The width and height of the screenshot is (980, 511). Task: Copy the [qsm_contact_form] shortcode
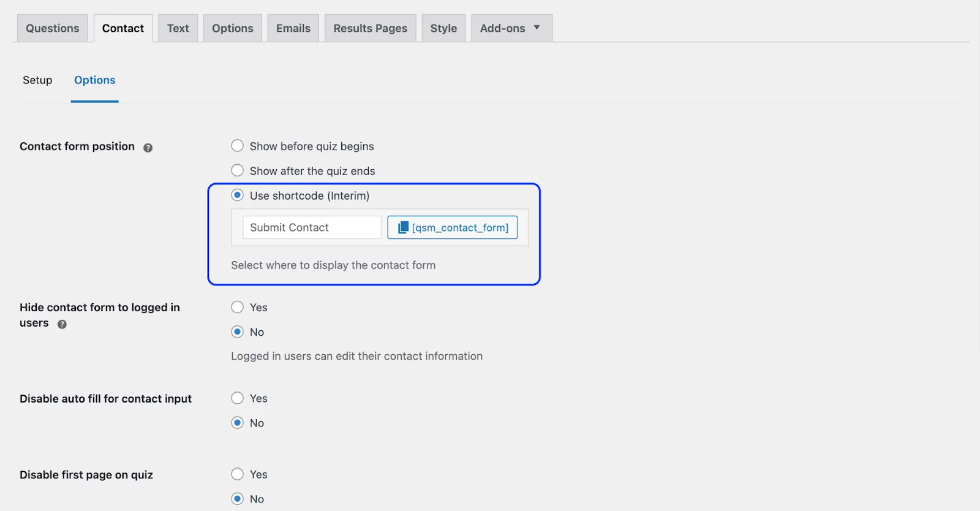click(453, 227)
